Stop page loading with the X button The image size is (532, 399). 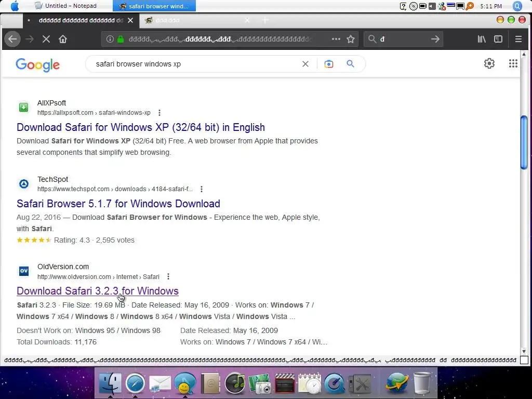(46, 39)
